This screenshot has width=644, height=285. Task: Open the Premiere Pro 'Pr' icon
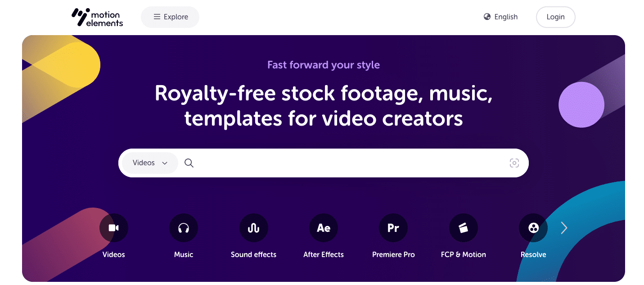tap(393, 228)
